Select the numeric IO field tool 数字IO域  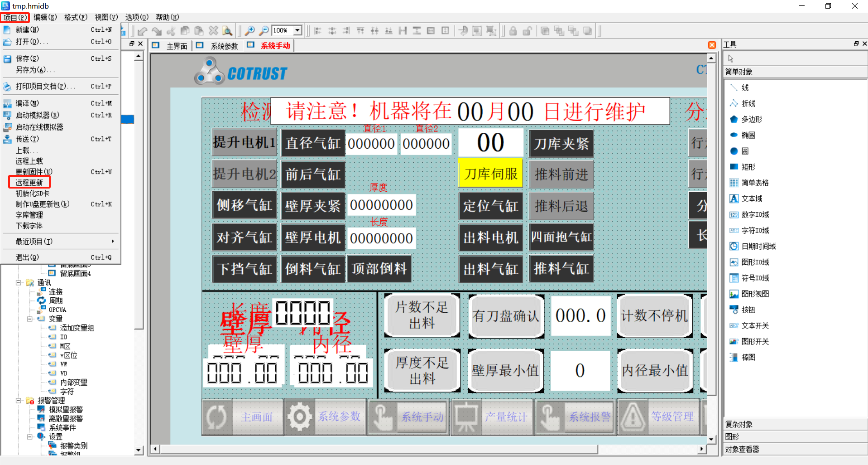click(x=755, y=214)
